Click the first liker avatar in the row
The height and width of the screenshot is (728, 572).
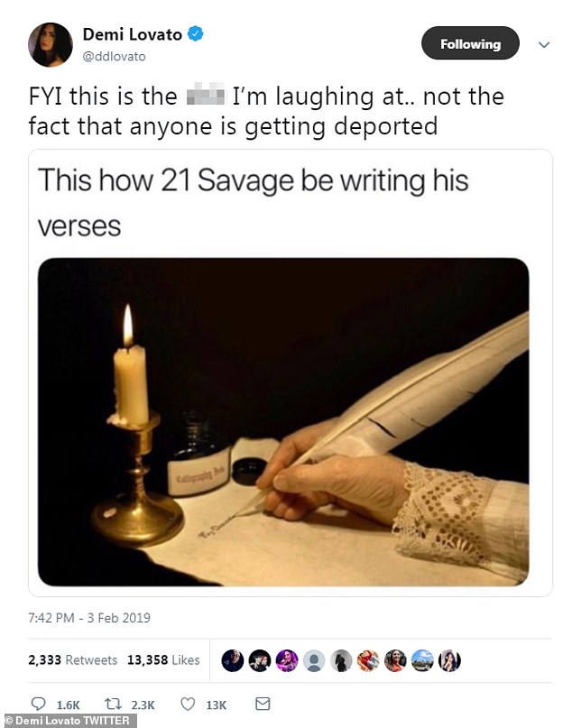tap(233, 660)
